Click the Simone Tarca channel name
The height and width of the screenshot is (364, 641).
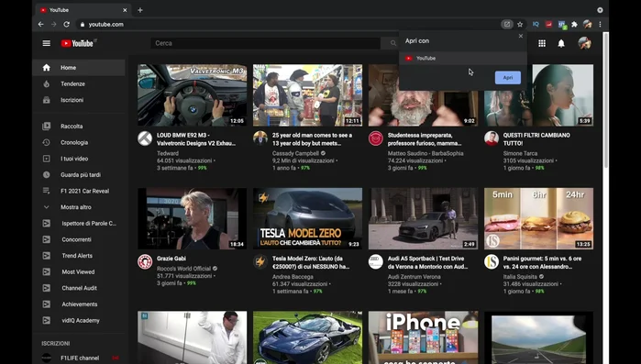520,153
